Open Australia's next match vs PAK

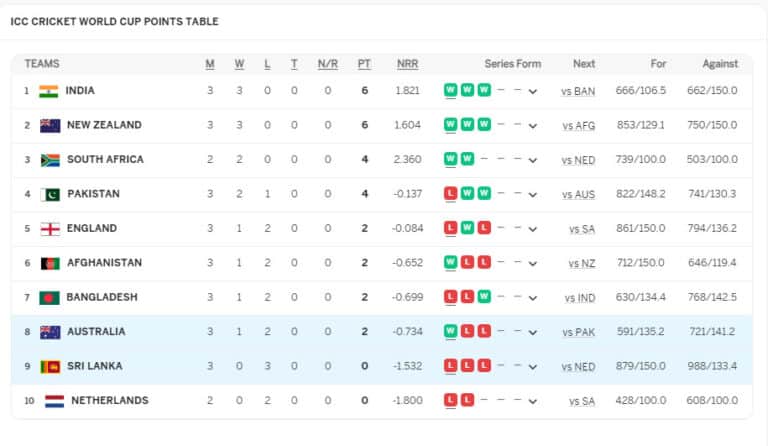(x=578, y=332)
